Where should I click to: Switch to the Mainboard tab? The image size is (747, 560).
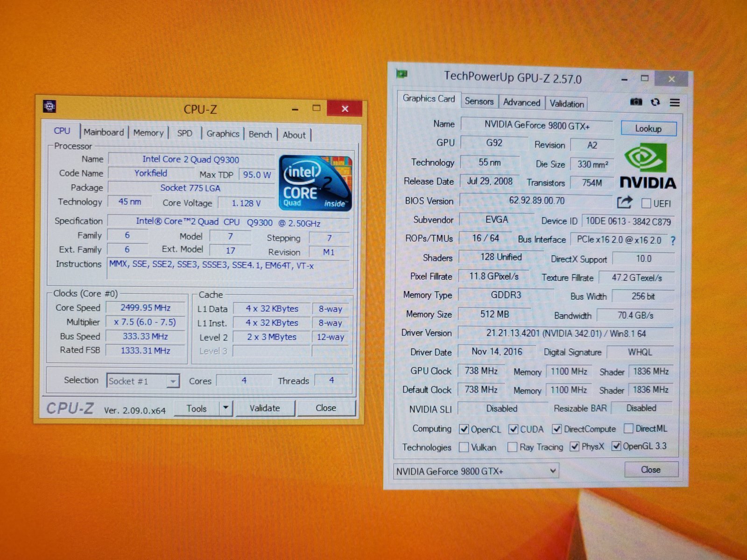click(x=104, y=133)
